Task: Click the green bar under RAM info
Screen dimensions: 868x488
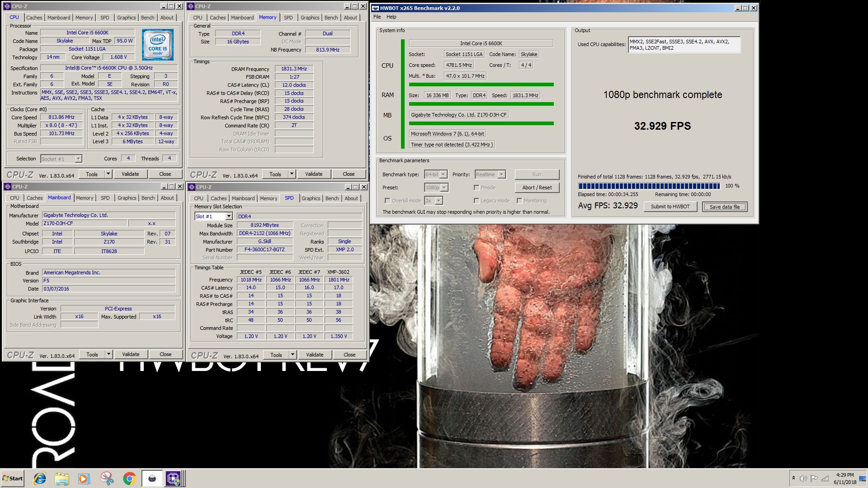Action: (481, 104)
